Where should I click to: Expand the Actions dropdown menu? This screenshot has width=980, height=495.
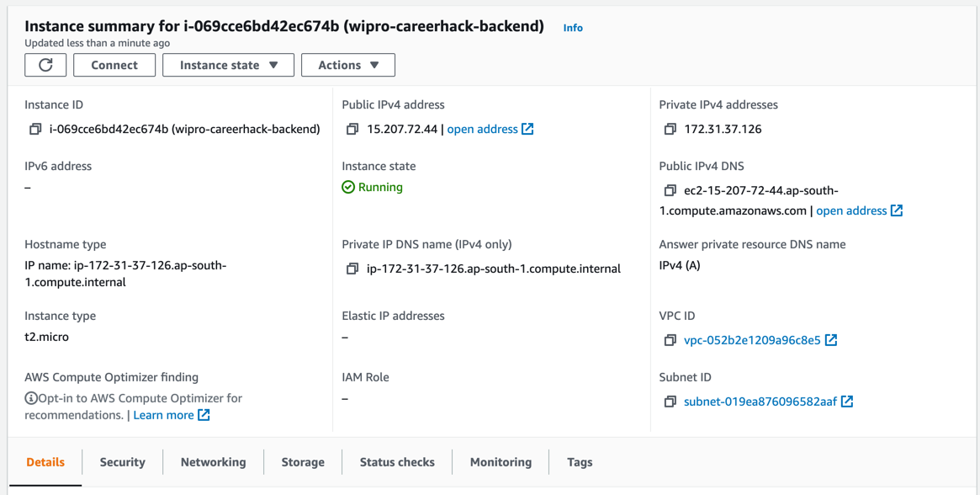pyautogui.click(x=348, y=65)
